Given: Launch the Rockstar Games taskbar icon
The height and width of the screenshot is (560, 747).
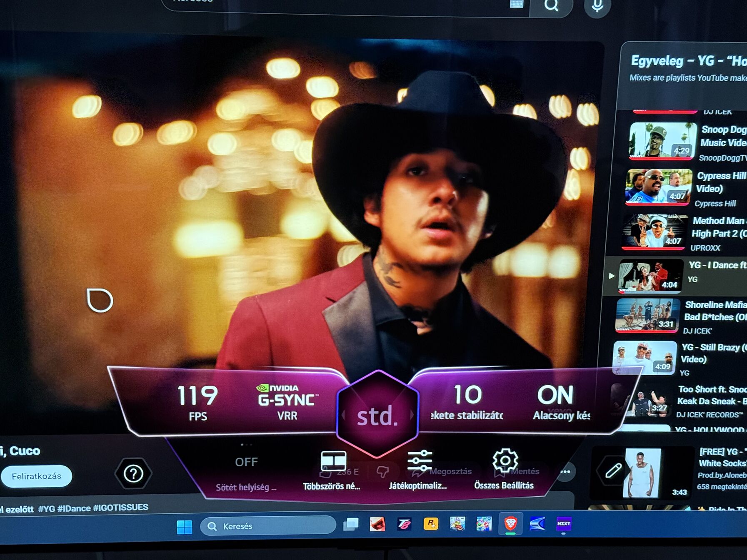Looking at the screenshot, I should pos(430,524).
